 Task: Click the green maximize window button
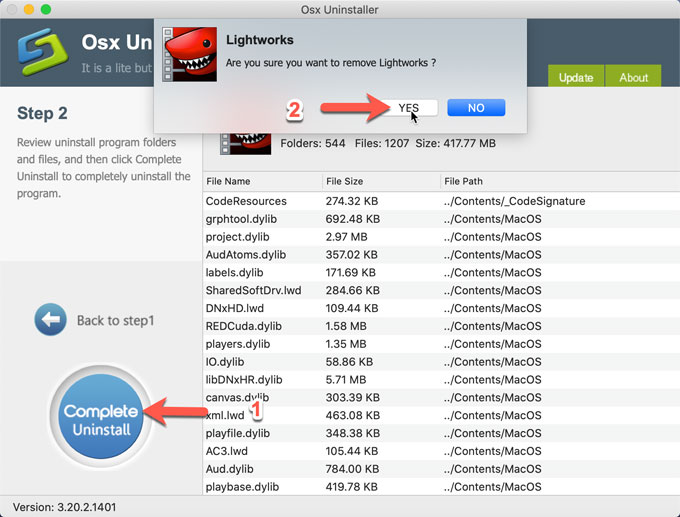coord(53,11)
